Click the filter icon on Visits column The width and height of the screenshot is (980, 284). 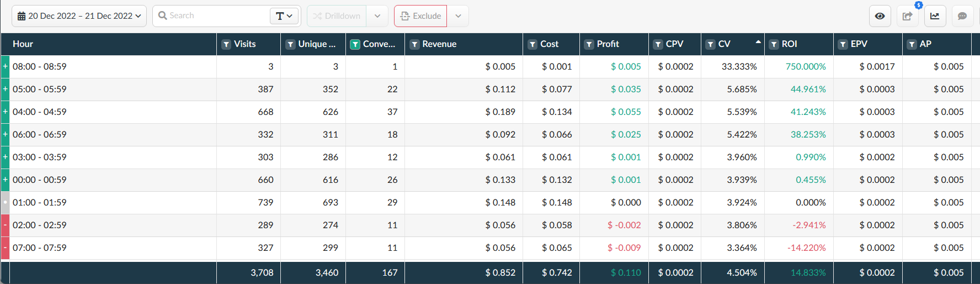coord(226,44)
